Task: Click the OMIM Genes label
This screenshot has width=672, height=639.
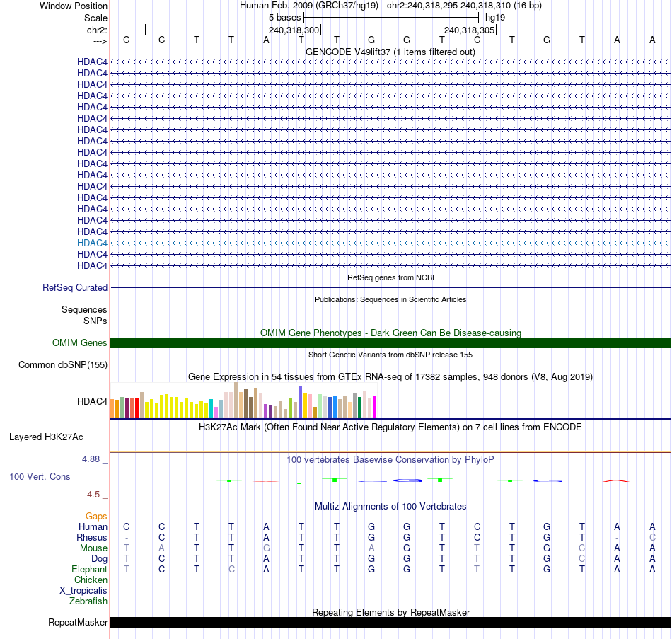Action: 80,342
